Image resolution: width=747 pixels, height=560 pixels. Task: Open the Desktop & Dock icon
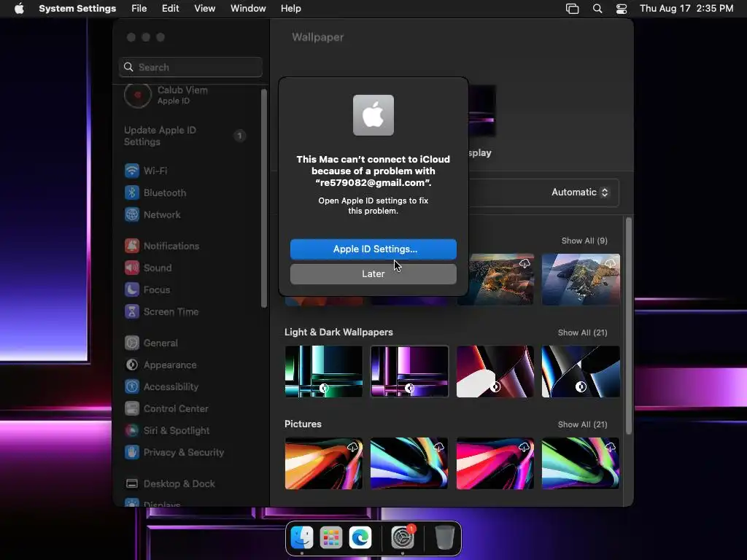coord(132,484)
